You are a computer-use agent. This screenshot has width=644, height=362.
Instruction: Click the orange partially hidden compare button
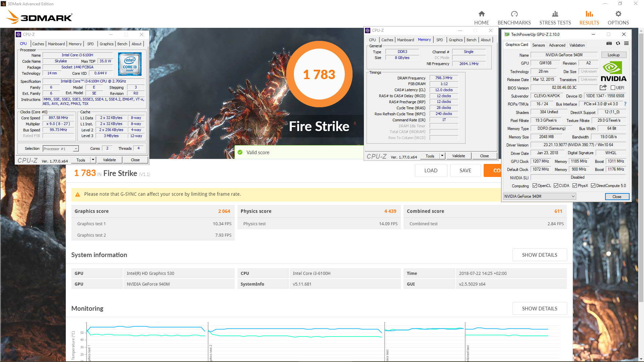click(x=492, y=171)
